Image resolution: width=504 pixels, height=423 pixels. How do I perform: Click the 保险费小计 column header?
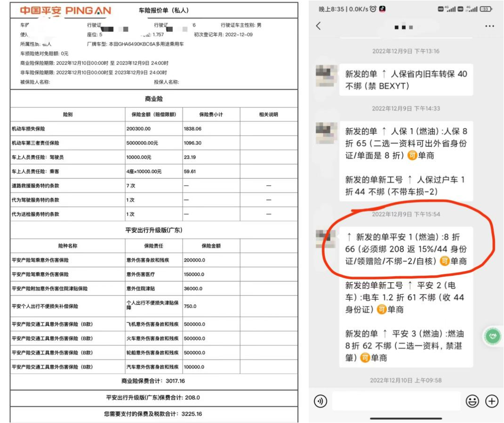[211, 114]
